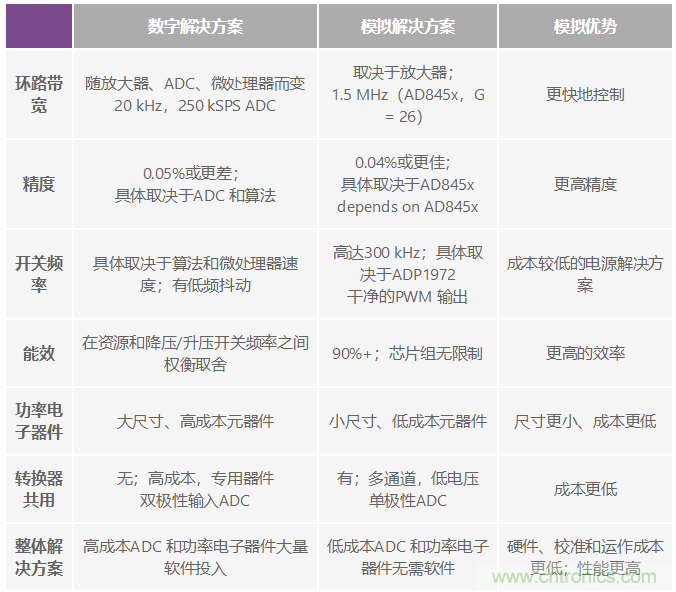This screenshot has width=676, height=592.
Task: Click the 90%+ 芯片组无限制 cell
Action: coord(408,353)
